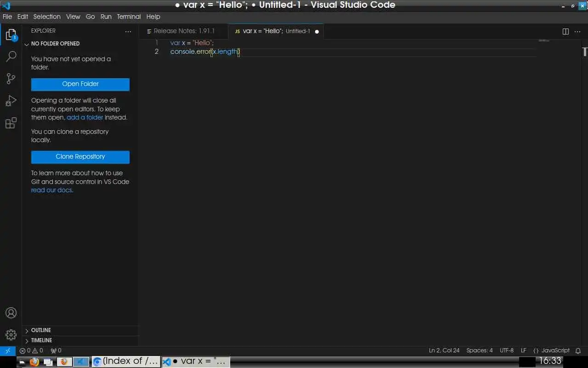Expand the OUTLINE section
This screenshot has width=588, height=368.
[80, 330]
